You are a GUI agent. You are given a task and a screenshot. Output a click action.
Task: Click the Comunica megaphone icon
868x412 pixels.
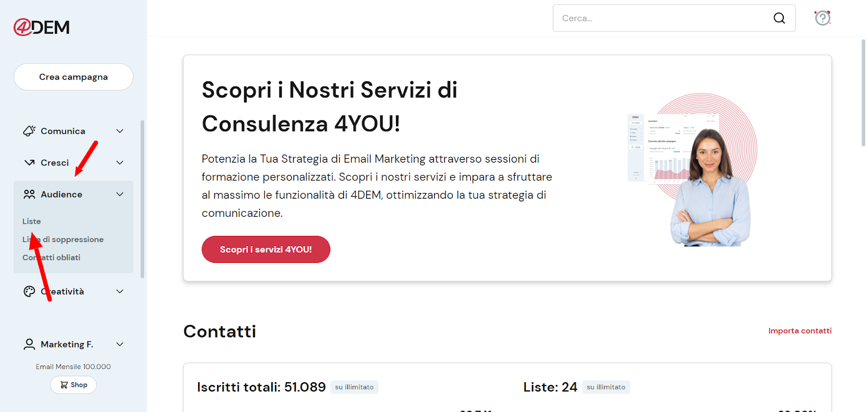click(29, 131)
